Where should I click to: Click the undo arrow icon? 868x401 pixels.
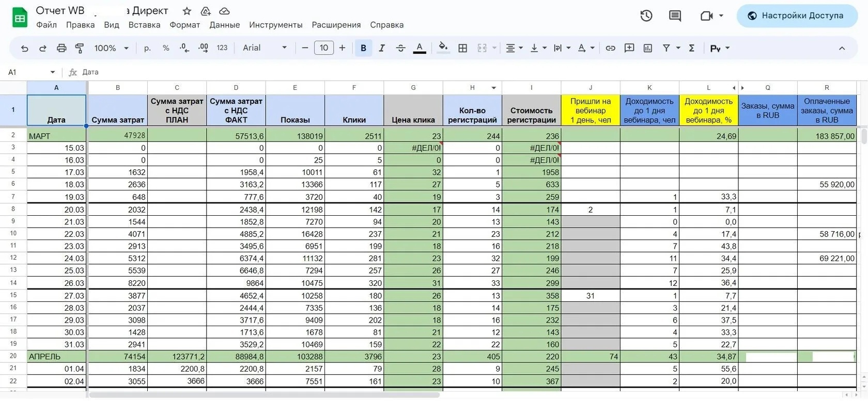[24, 48]
